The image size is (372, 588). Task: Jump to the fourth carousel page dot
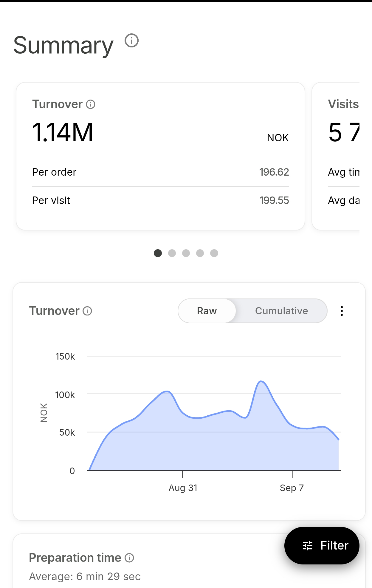click(200, 253)
